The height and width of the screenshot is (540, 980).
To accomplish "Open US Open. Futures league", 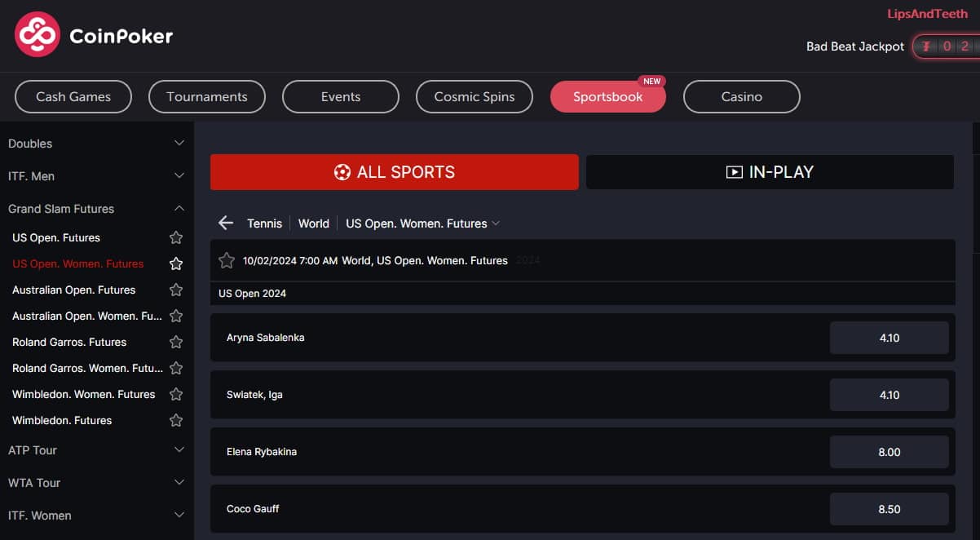I will [56, 238].
